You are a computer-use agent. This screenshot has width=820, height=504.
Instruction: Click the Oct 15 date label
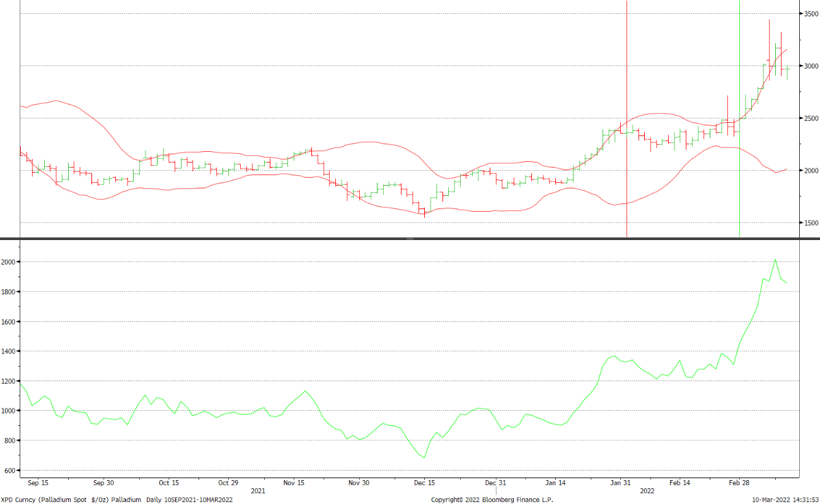coord(168,483)
